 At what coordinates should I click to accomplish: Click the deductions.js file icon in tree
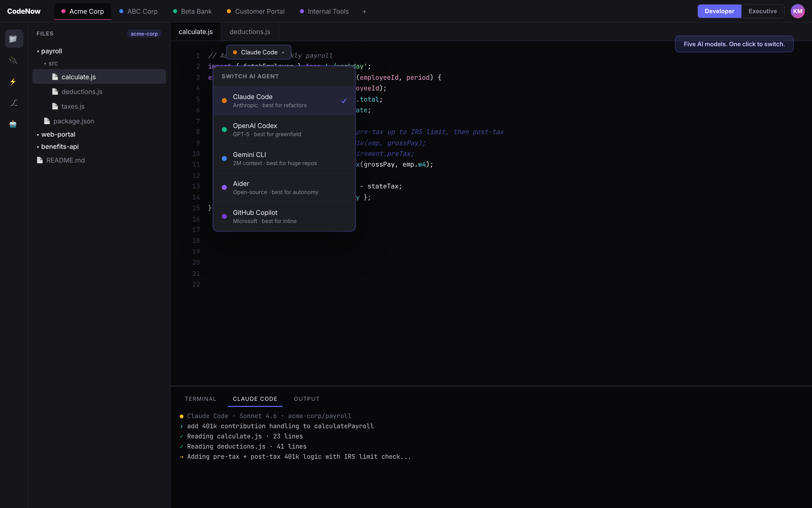(55, 91)
